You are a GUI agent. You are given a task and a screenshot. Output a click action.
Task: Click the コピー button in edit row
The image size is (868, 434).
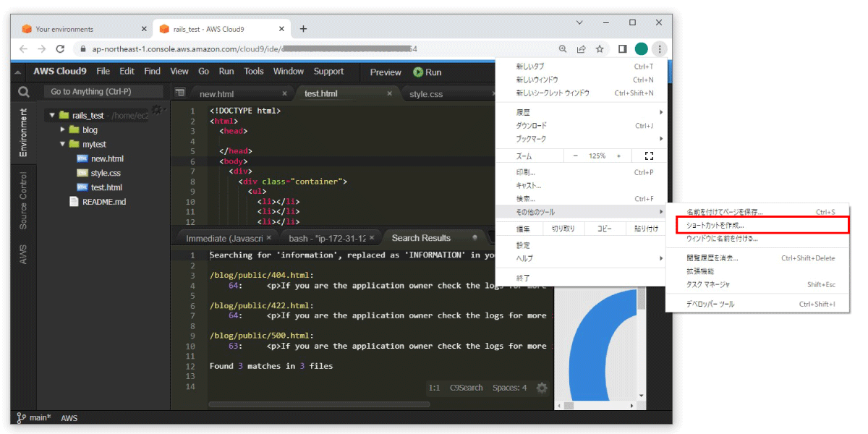point(605,229)
